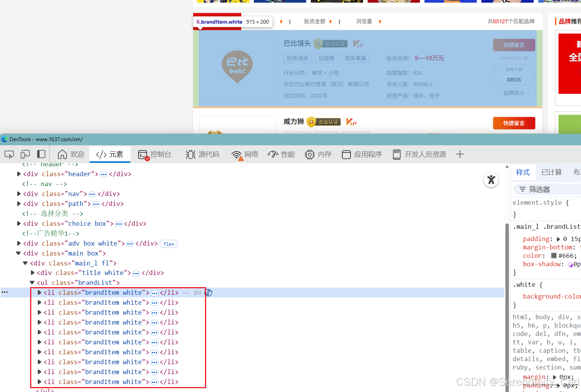Expand the 品牌简介 dropdown
The width and height of the screenshot is (581, 392).
[516, 93]
